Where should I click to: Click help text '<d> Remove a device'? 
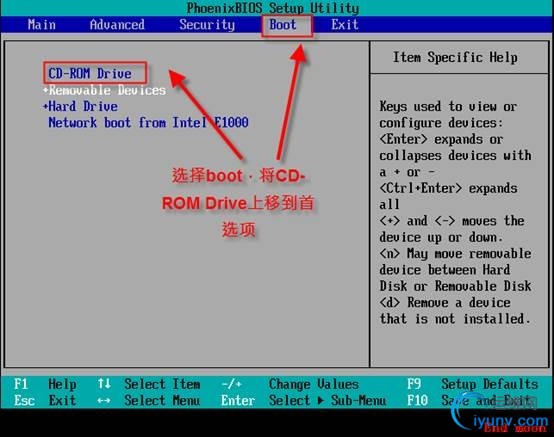point(445,302)
